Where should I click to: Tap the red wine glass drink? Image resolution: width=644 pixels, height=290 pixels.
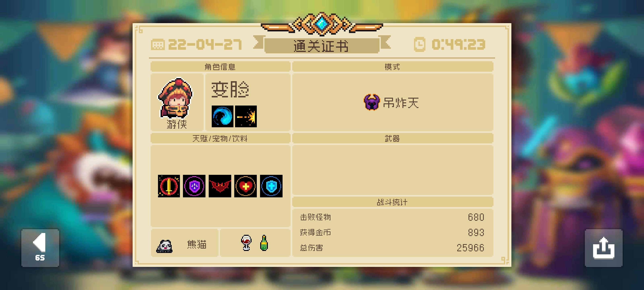pyautogui.click(x=246, y=242)
